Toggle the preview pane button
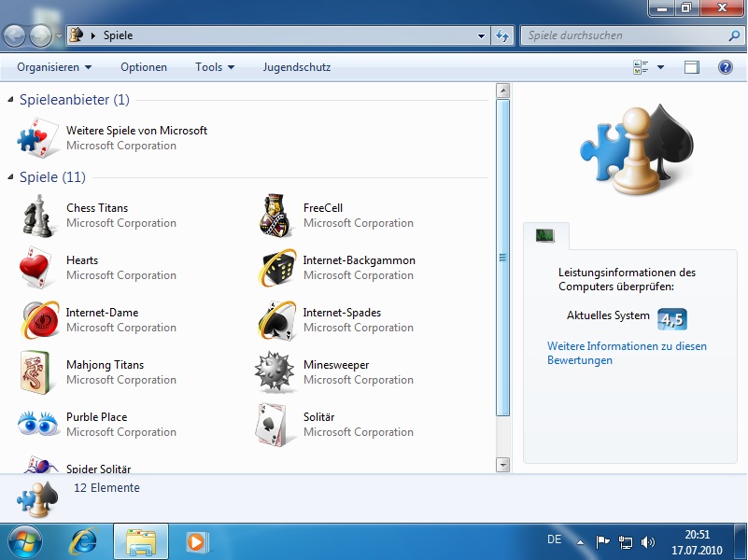 [691, 67]
